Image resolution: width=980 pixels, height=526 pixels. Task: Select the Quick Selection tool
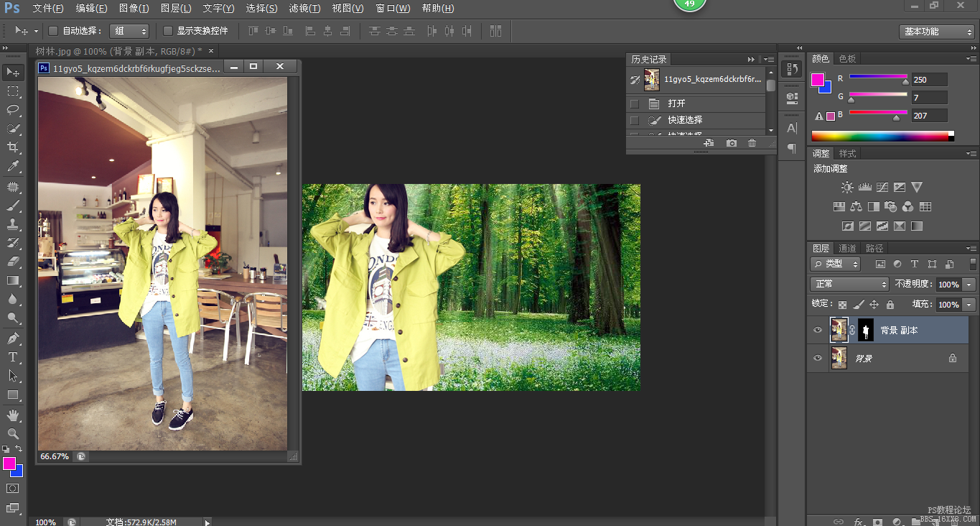(13, 129)
